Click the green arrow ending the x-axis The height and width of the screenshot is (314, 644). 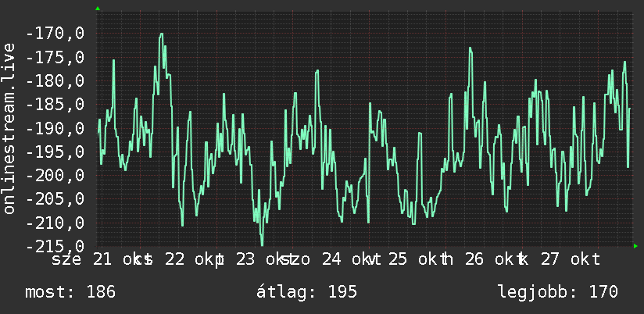635,246
